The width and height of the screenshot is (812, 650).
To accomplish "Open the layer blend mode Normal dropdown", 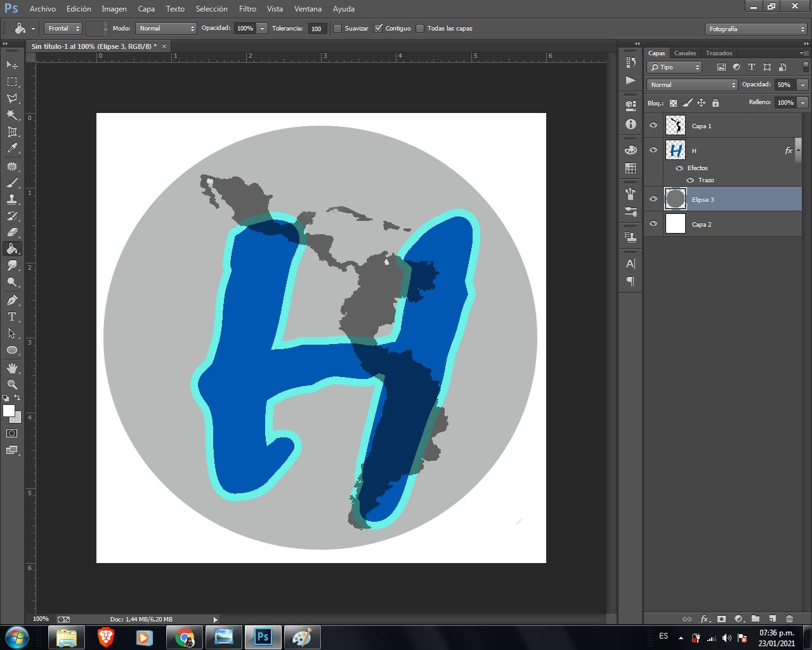I will coord(692,85).
